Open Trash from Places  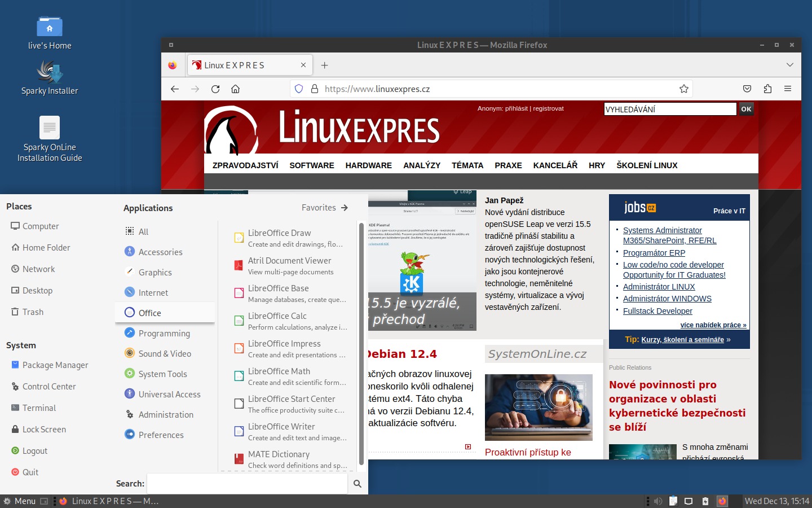coord(27,312)
